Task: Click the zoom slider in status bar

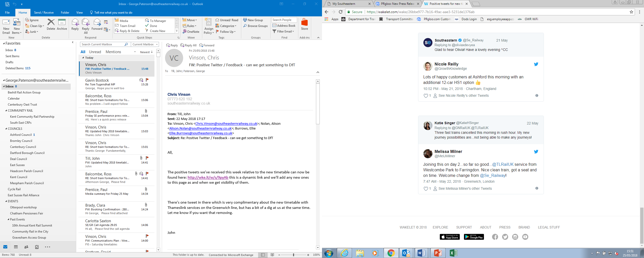Action: pos(293,255)
